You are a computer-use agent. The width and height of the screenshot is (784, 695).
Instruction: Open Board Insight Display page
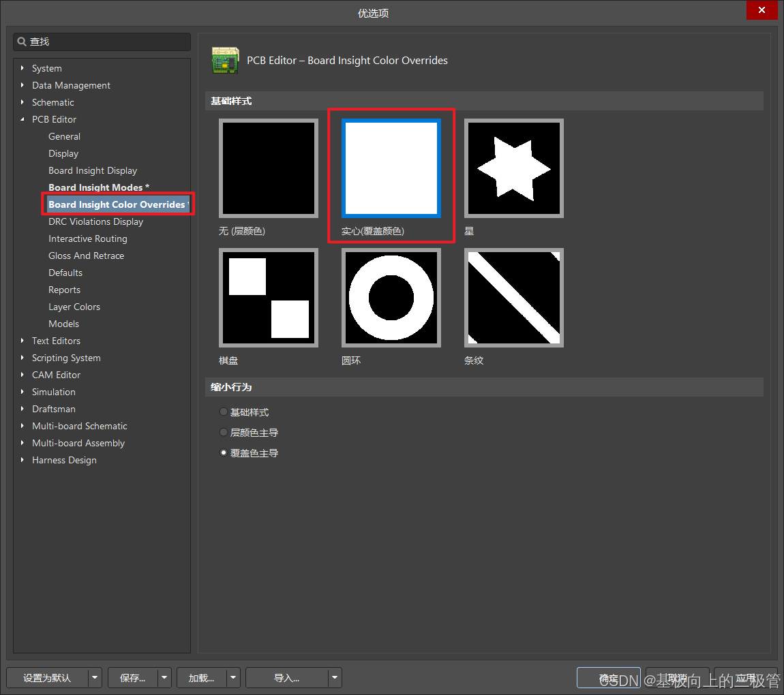(x=93, y=170)
